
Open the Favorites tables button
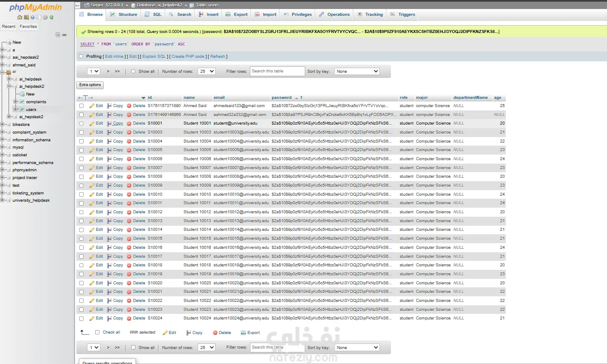(28, 27)
